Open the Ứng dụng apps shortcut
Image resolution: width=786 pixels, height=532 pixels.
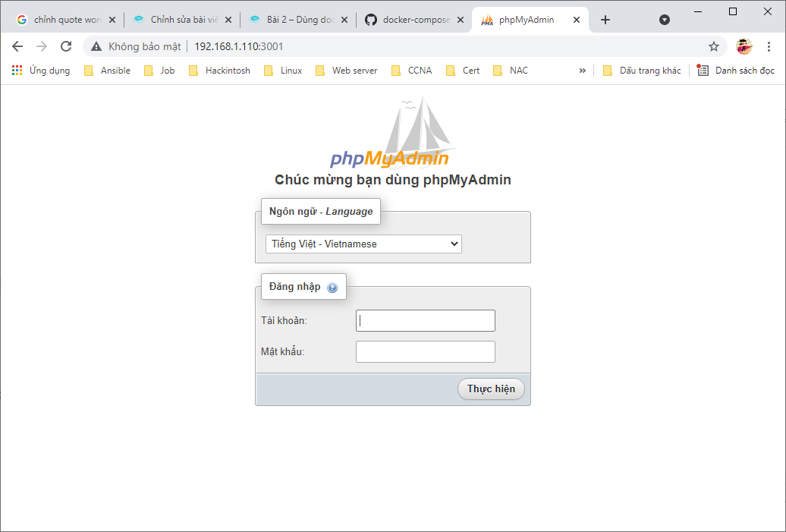point(41,71)
